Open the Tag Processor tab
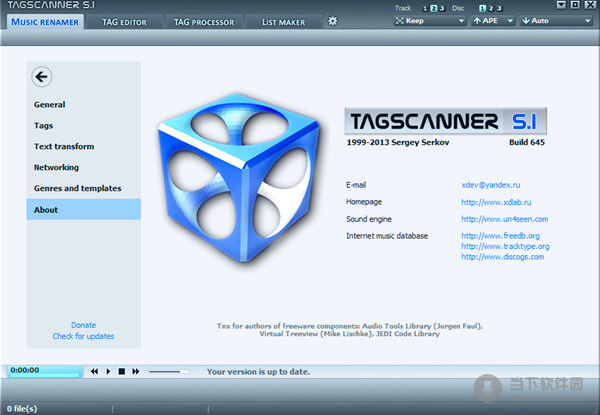Viewport: 600px width, 415px height. pyautogui.click(x=204, y=22)
